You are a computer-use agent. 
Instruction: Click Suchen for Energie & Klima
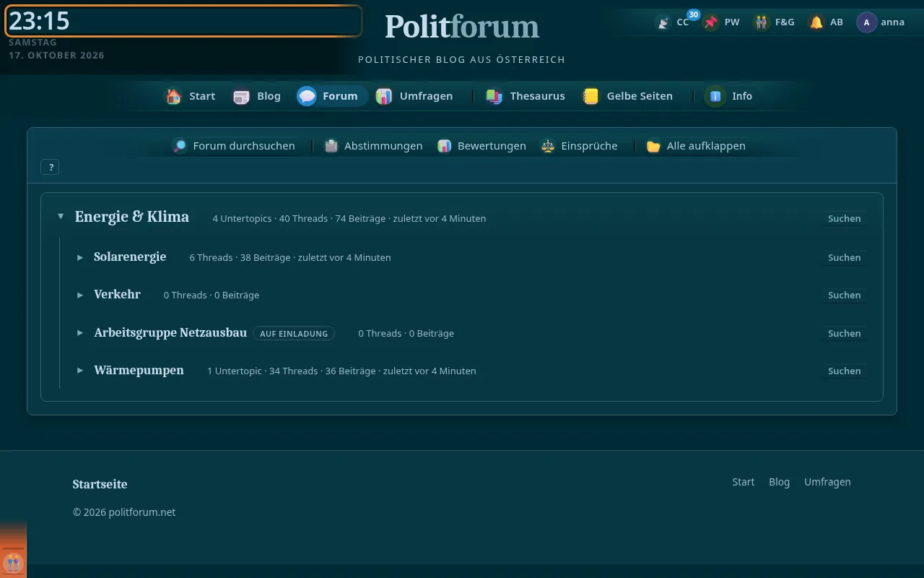click(845, 218)
